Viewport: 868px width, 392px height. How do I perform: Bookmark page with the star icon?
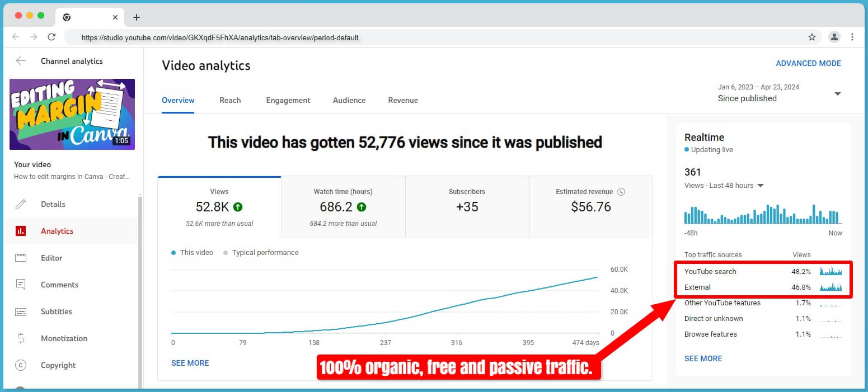812,37
